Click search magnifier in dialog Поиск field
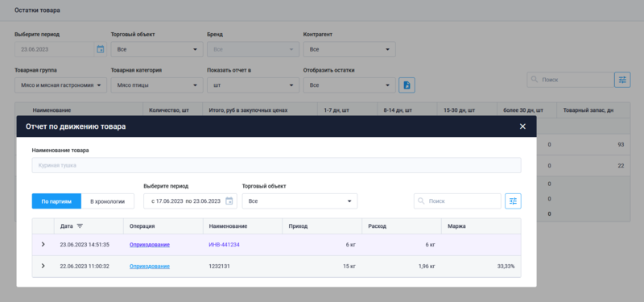 click(421, 201)
